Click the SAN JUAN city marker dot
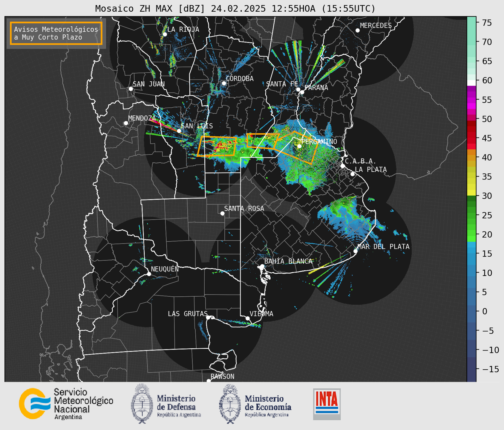504x430 pixels. pyautogui.click(x=131, y=89)
